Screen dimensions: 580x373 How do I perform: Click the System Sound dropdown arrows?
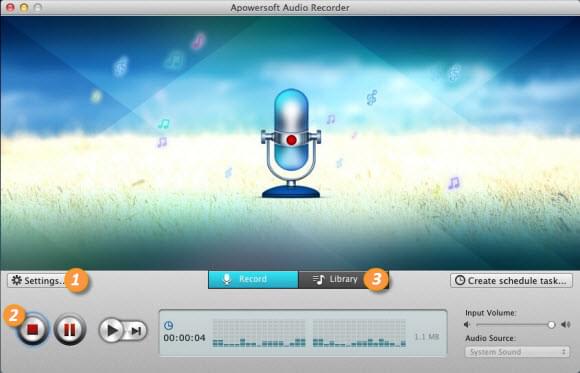point(564,352)
